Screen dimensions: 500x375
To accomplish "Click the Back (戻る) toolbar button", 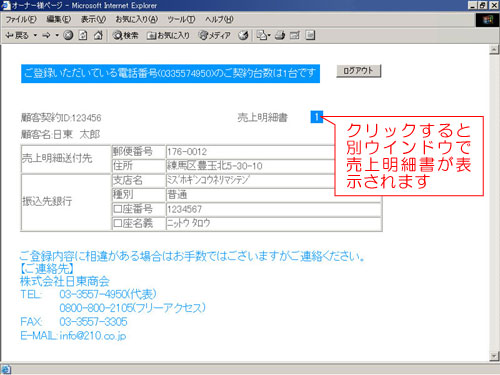I will [x=17, y=35].
